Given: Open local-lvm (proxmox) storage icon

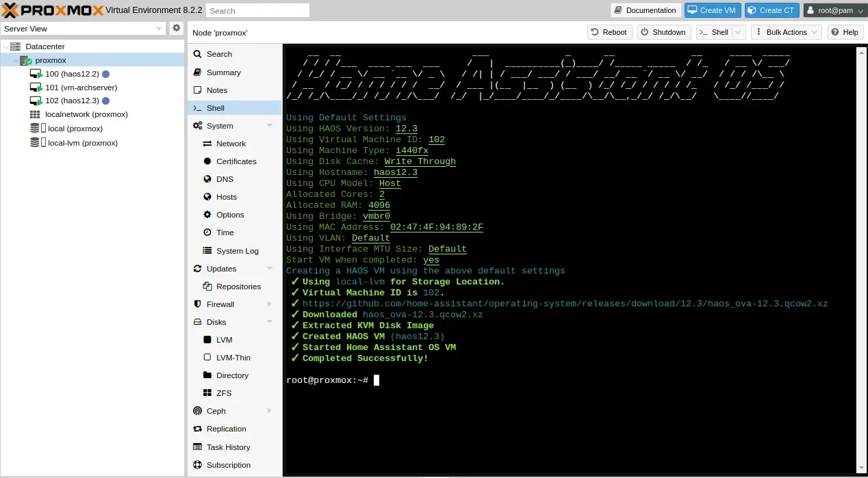Looking at the screenshot, I should [35, 143].
